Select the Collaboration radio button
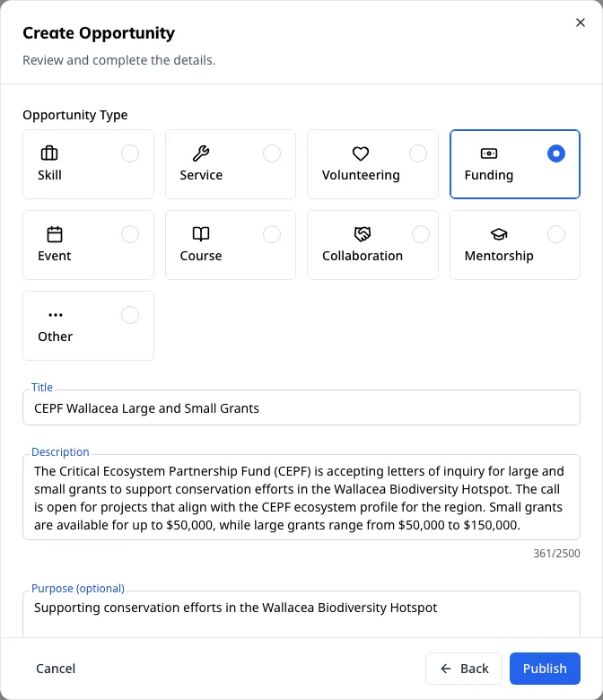603x700 pixels. (x=421, y=234)
